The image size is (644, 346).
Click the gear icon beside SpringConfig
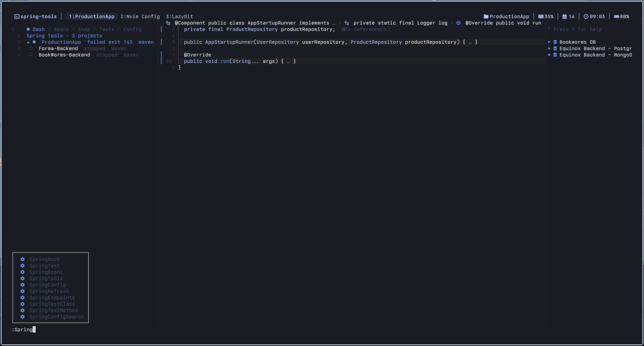[x=23, y=285]
